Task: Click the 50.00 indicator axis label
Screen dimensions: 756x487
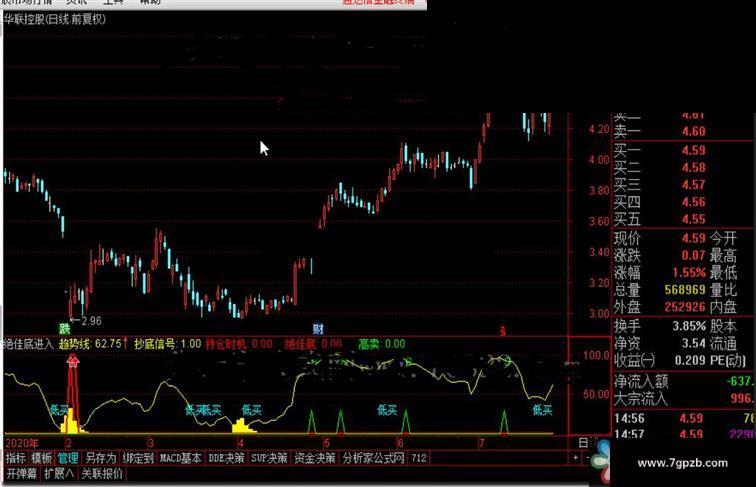Action: pos(596,394)
